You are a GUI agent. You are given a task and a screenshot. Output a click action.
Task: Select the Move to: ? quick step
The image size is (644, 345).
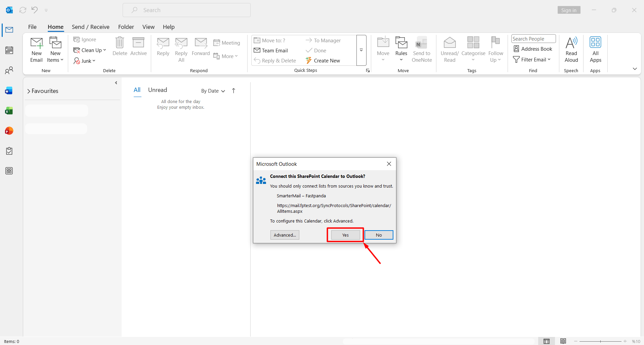(269, 40)
